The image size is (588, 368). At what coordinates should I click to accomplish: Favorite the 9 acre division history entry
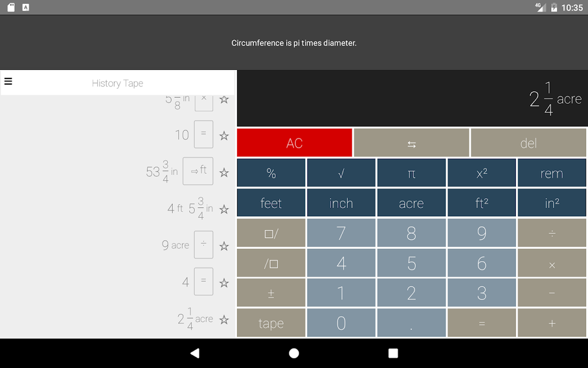click(224, 245)
